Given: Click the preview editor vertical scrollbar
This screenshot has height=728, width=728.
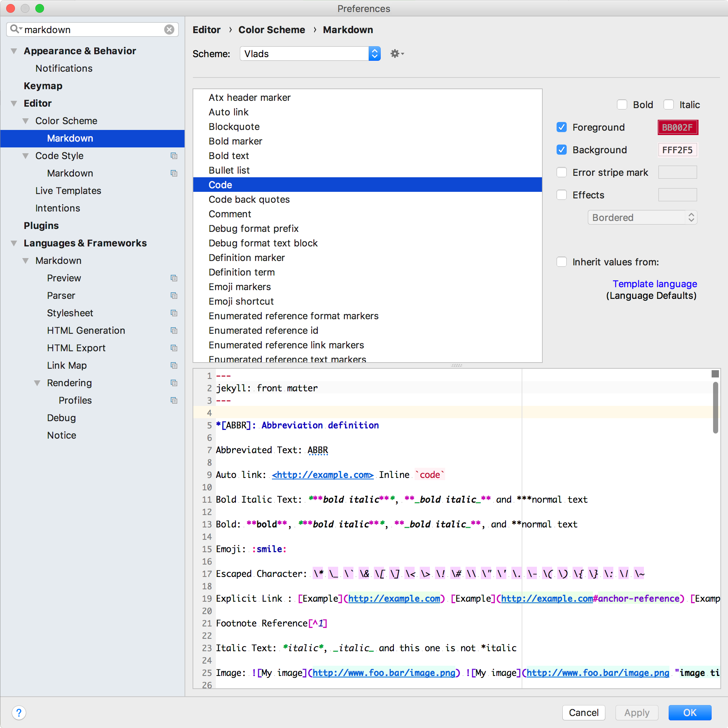Looking at the screenshot, I should (715, 408).
